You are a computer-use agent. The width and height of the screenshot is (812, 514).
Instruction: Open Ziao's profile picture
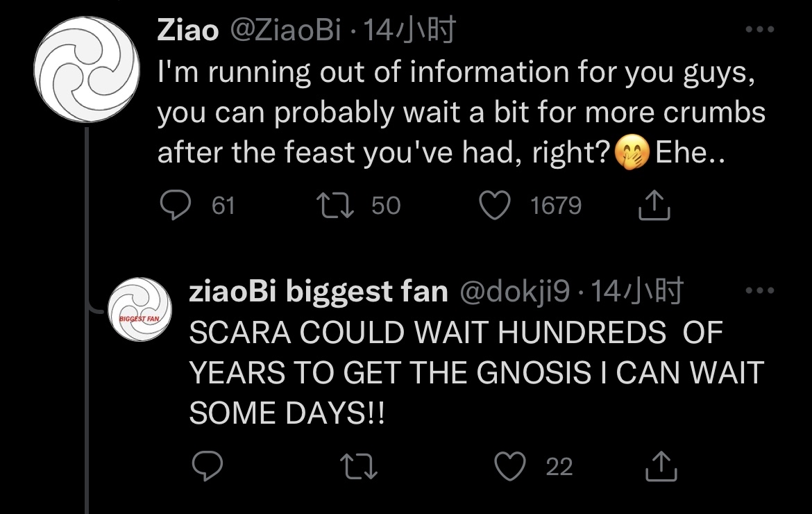click(87, 71)
